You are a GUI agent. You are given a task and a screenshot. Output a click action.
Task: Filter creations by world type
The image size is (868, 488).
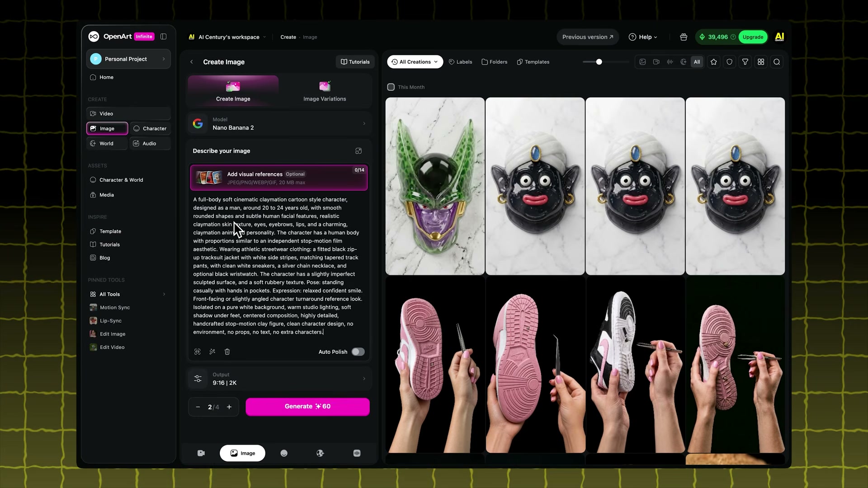coord(684,62)
